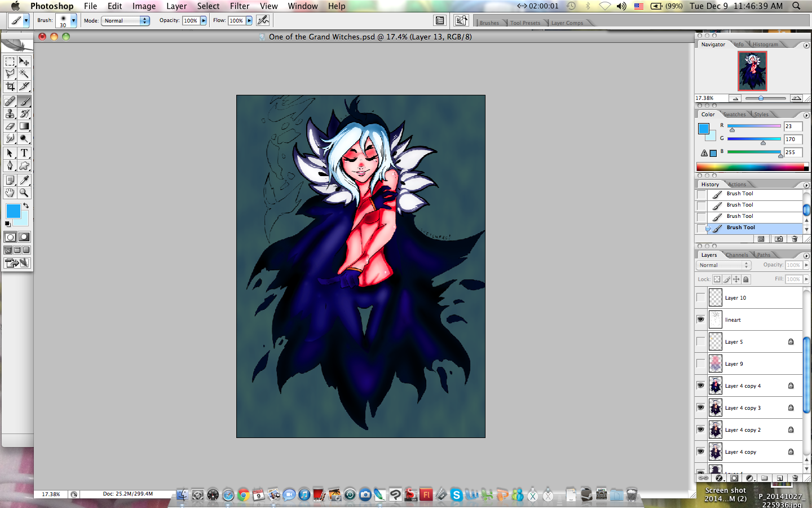This screenshot has width=812, height=508.
Task: Select the Pen tool
Action: coord(10,166)
